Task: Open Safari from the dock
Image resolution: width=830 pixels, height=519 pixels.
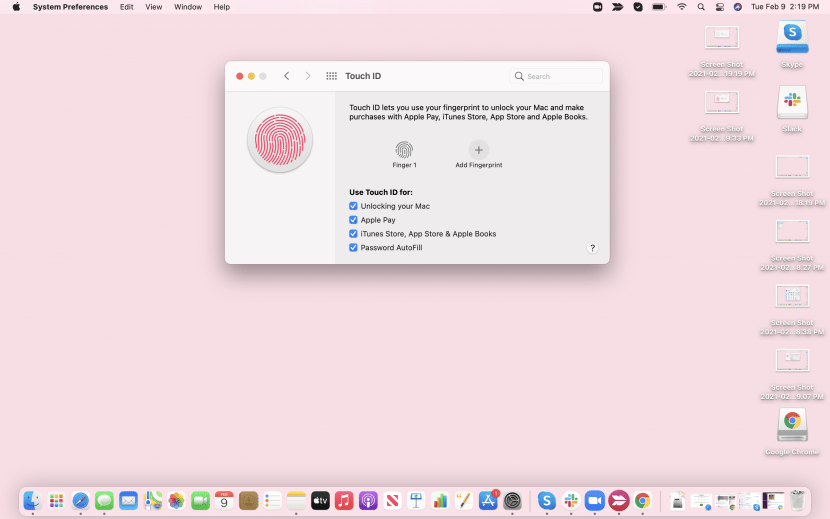Action: point(81,500)
